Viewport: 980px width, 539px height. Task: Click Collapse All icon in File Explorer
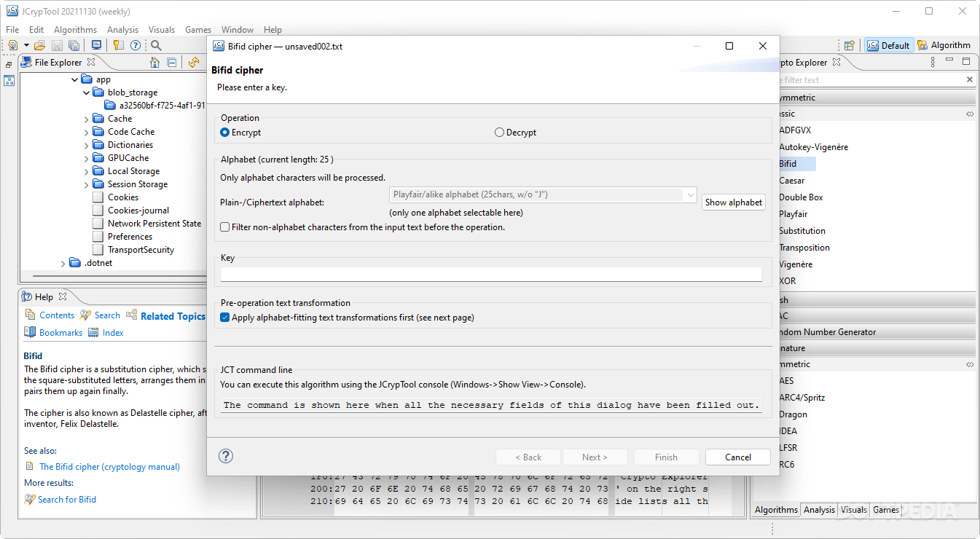(172, 63)
